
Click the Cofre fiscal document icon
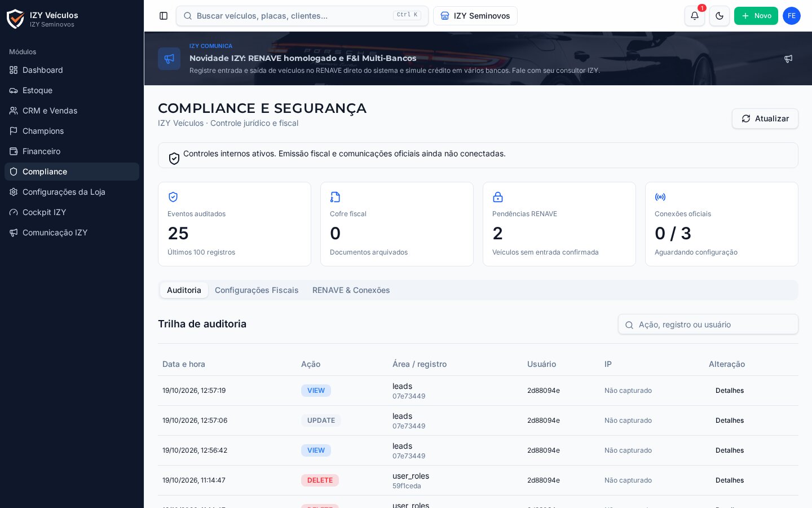(336, 197)
